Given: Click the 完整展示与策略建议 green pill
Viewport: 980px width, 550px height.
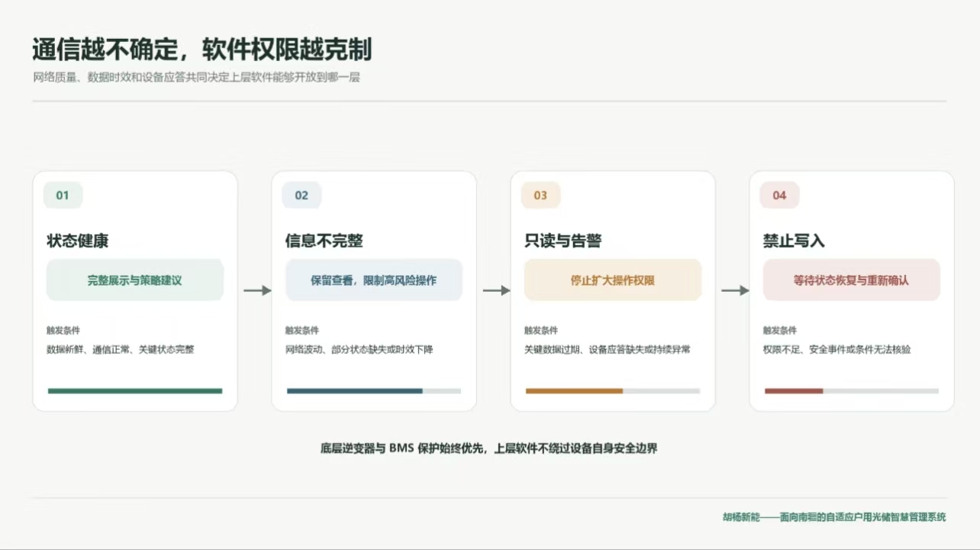Looking at the screenshot, I should click(135, 280).
